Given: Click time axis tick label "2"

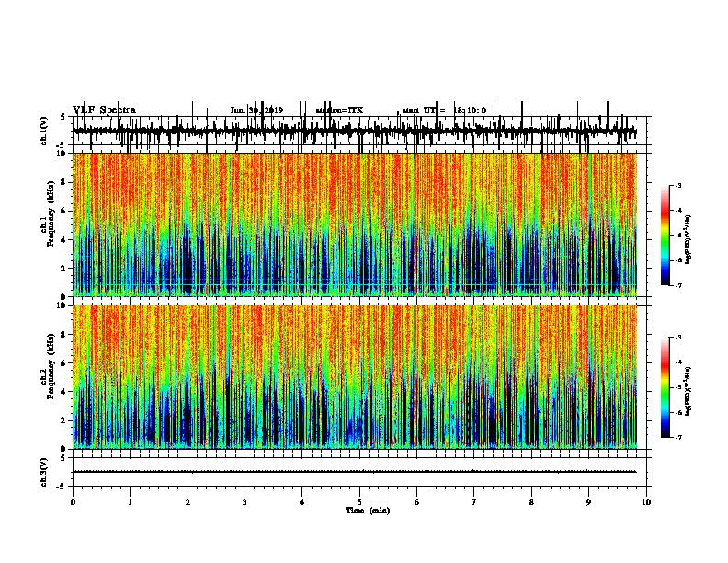Looking at the screenshot, I should coord(188,502).
